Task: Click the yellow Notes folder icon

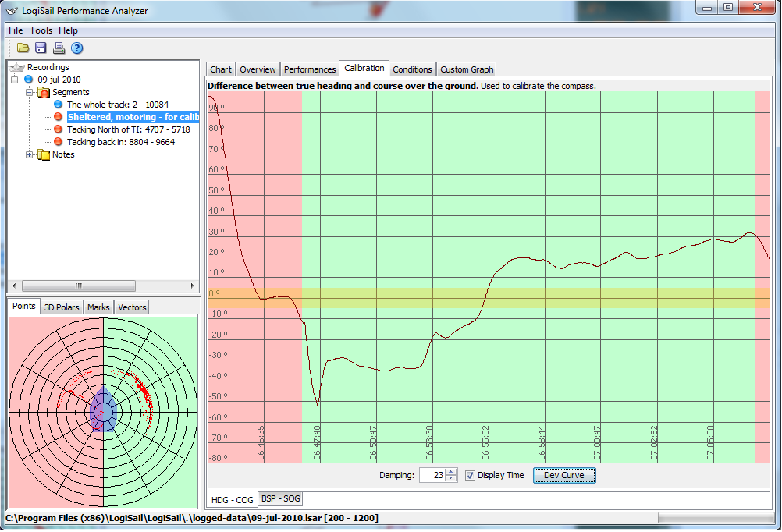Action: 44,155
